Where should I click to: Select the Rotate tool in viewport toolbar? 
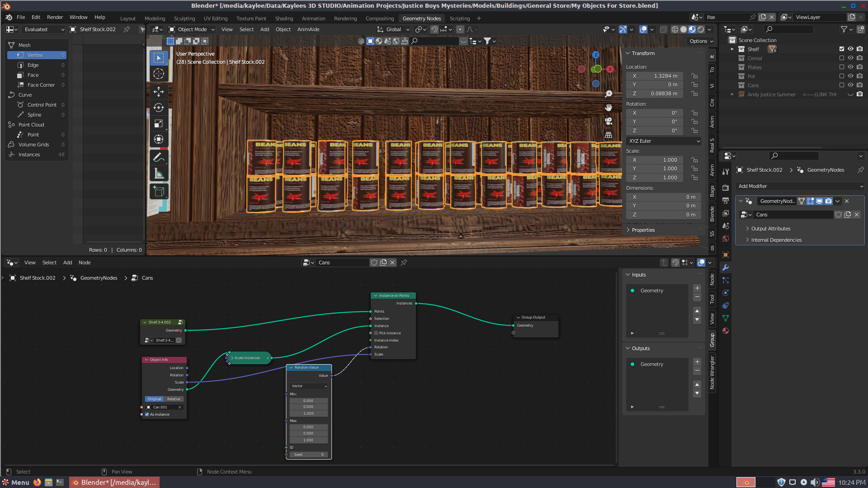pos(159,108)
